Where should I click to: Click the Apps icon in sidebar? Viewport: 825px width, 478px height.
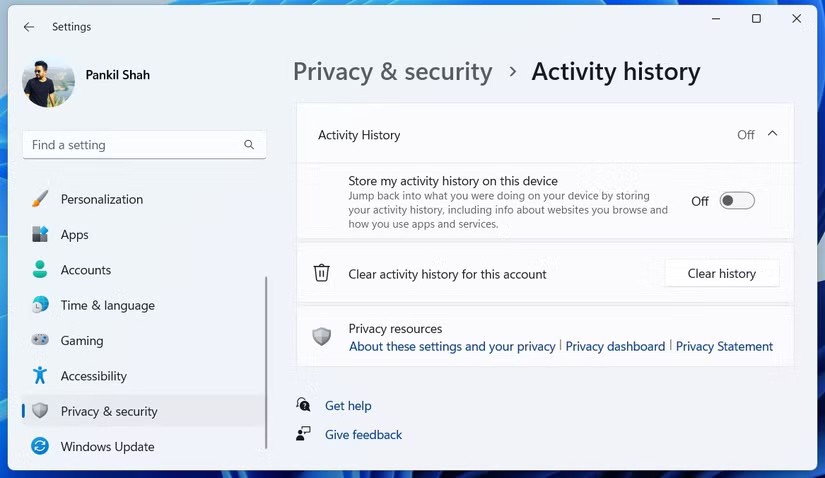point(40,234)
